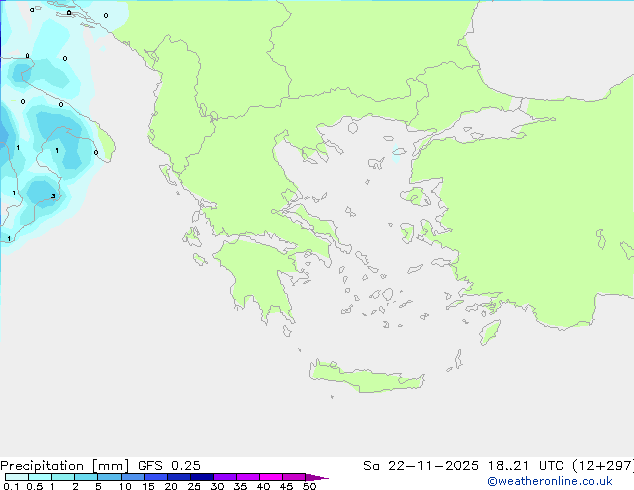
Task: Click the legend swatch between 5 and 10
Action: (x=110, y=477)
